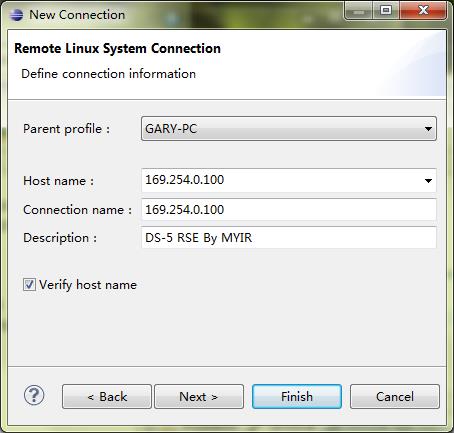The image size is (454, 433).
Task: Click the Eclipse icon in the title bar
Action: 16,15
